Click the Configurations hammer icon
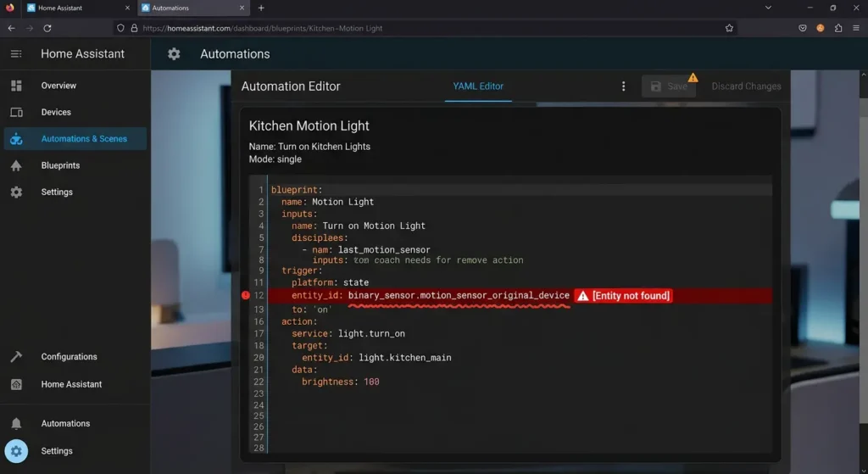Image resolution: width=868 pixels, height=474 pixels. [x=16, y=357]
